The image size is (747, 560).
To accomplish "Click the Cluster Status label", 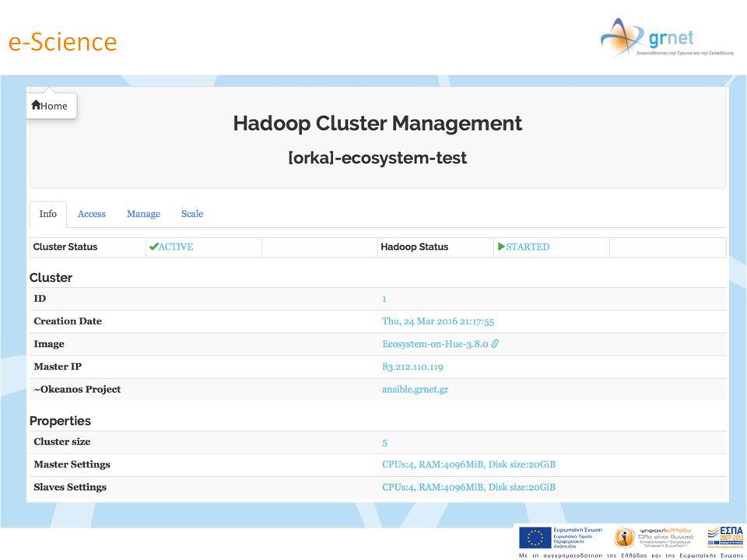I will pyautogui.click(x=65, y=247).
